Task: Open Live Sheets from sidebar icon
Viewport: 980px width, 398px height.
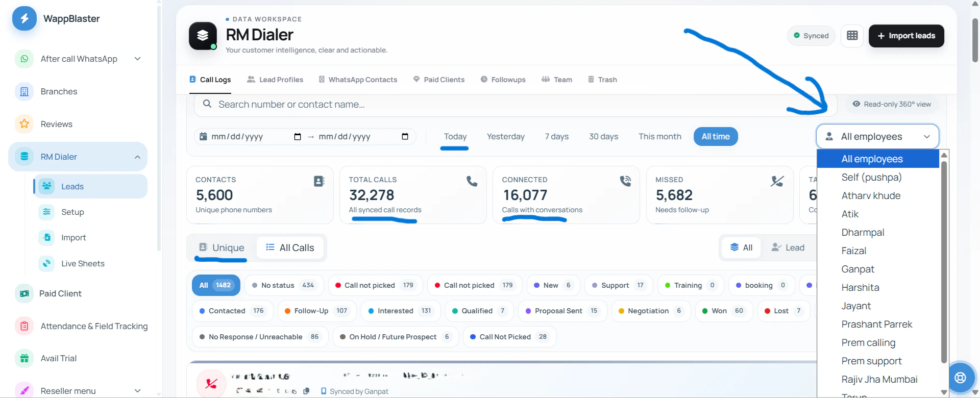Action: pyautogui.click(x=46, y=263)
